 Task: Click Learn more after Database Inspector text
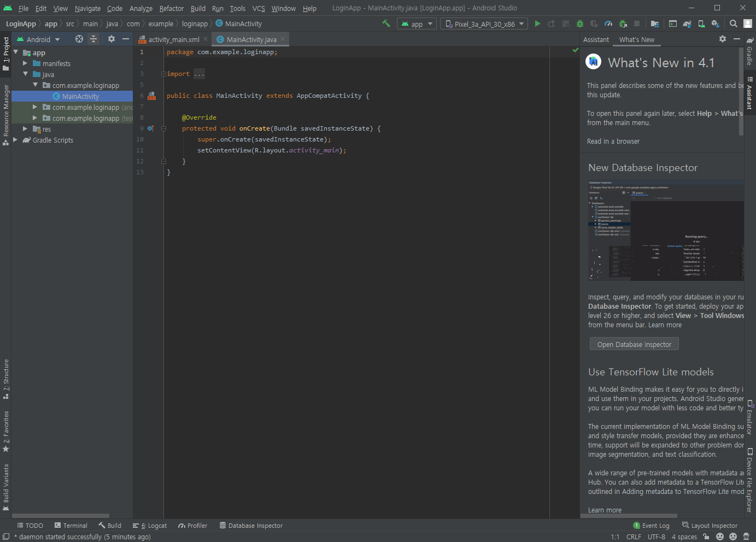coord(665,325)
